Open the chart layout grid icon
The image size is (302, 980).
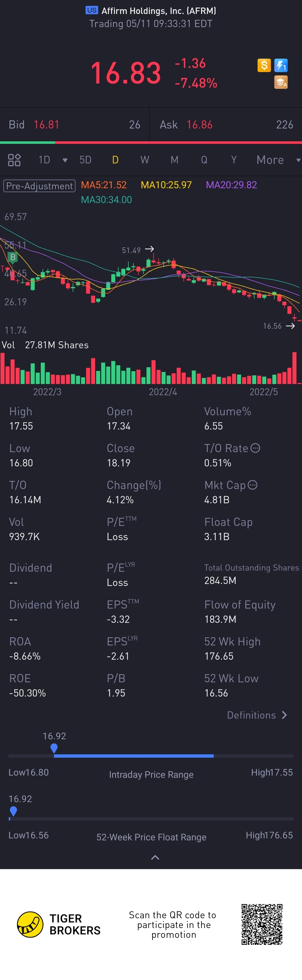[15, 160]
